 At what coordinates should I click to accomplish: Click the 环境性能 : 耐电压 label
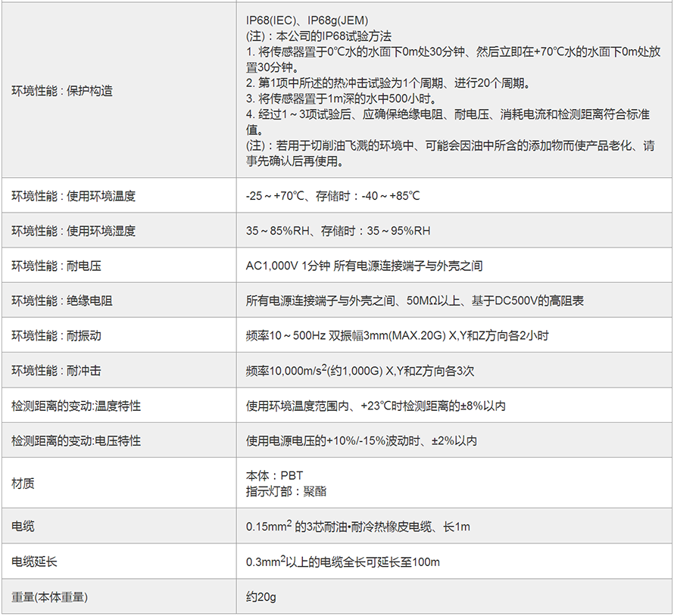(x=62, y=266)
